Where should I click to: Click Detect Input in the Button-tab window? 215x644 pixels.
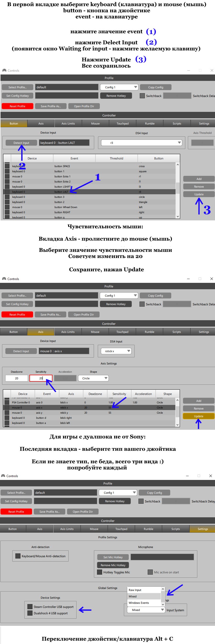[21, 143]
